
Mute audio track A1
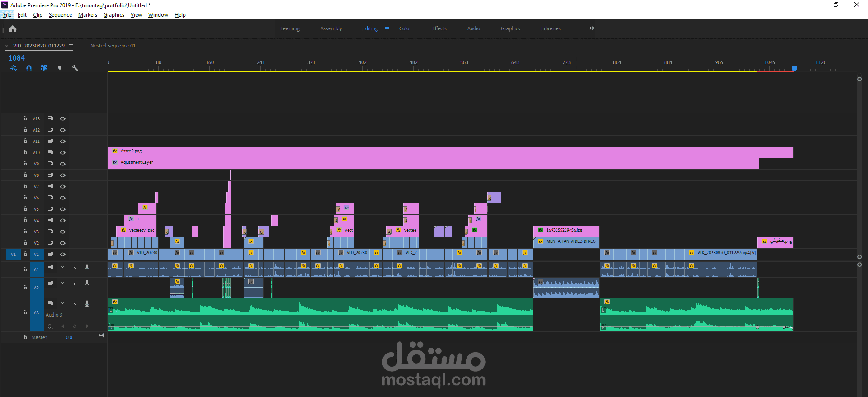(63, 267)
